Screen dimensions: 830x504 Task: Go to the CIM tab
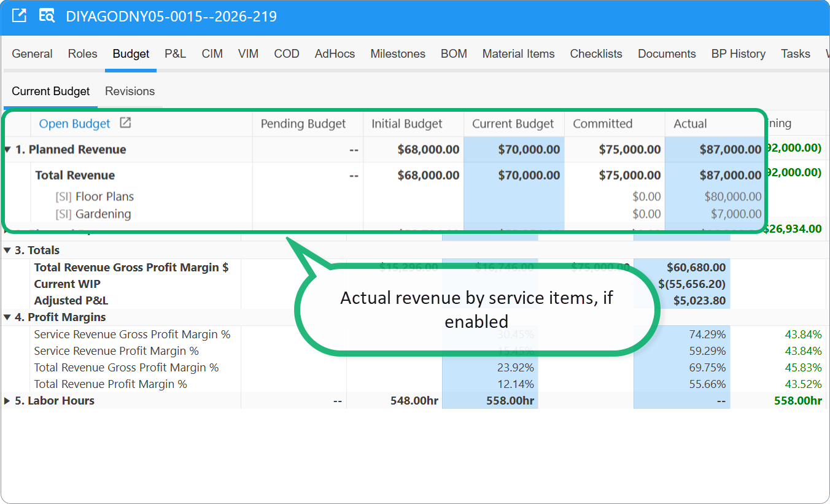[x=212, y=54]
